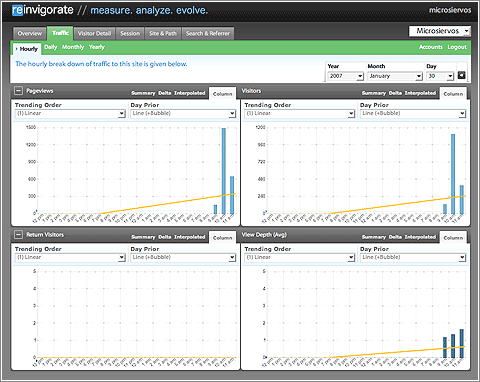The image size is (480, 382).
Task: Open the Year 2007 dropdown
Action: pos(345,76)
